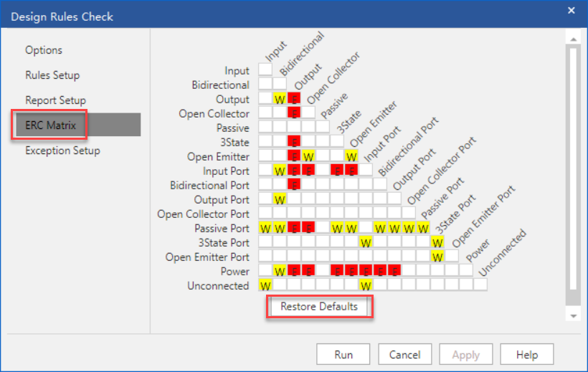Open Report Setup in left panel
The height and width of the screenshot is (372, 588).
pos(55,100)
